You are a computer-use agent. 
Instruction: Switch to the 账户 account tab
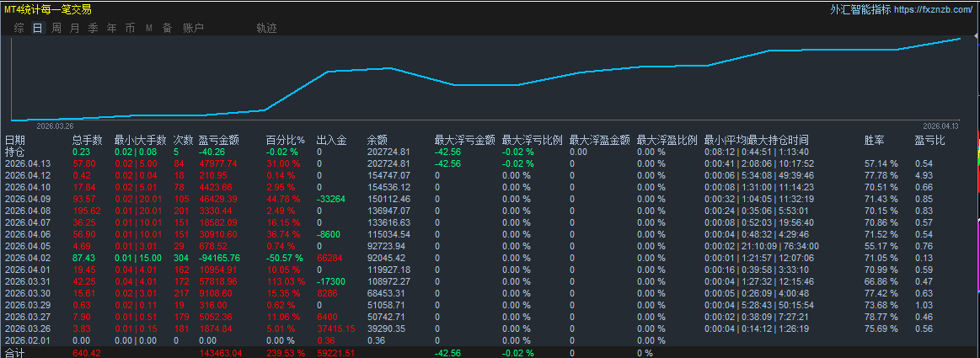tap(194, 28)
